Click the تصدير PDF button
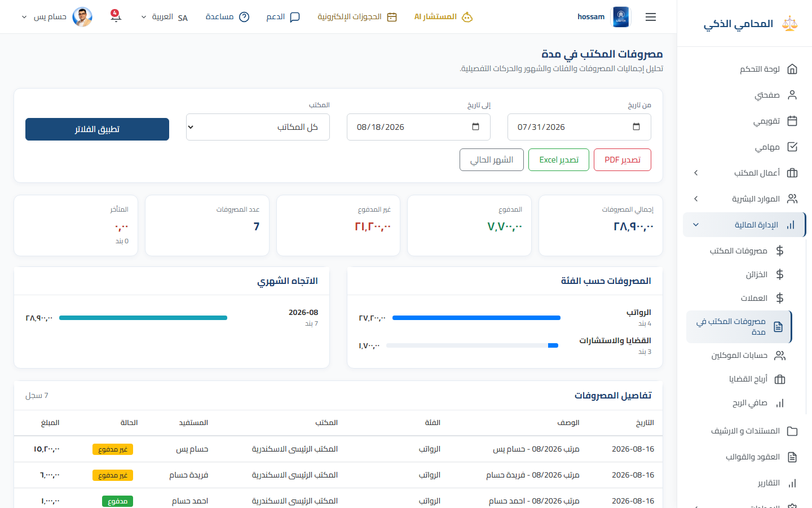 click(623, 160)
